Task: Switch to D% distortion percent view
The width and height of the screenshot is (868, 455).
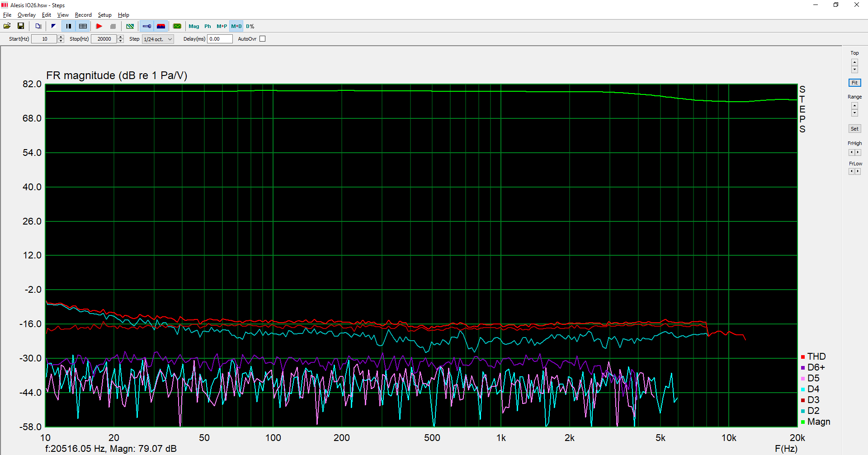Action: 250,26
